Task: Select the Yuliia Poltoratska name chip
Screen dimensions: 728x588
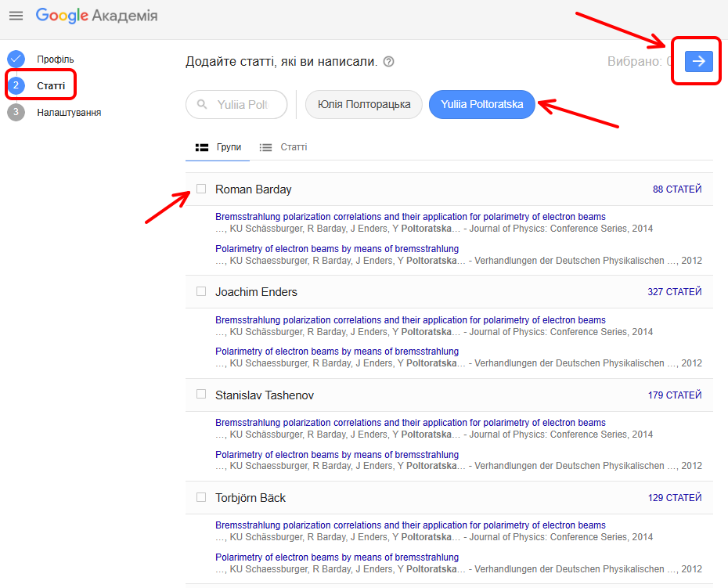Action: tap(482, 104)
